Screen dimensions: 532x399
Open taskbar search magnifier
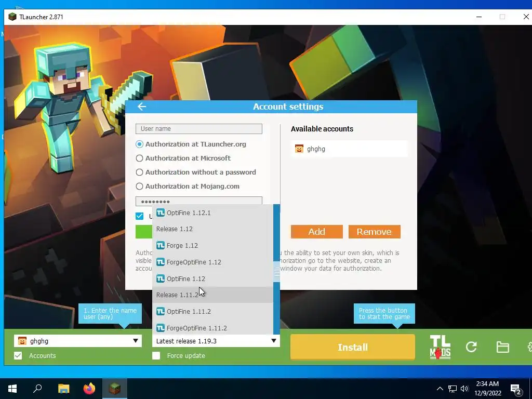coord(37,389)
